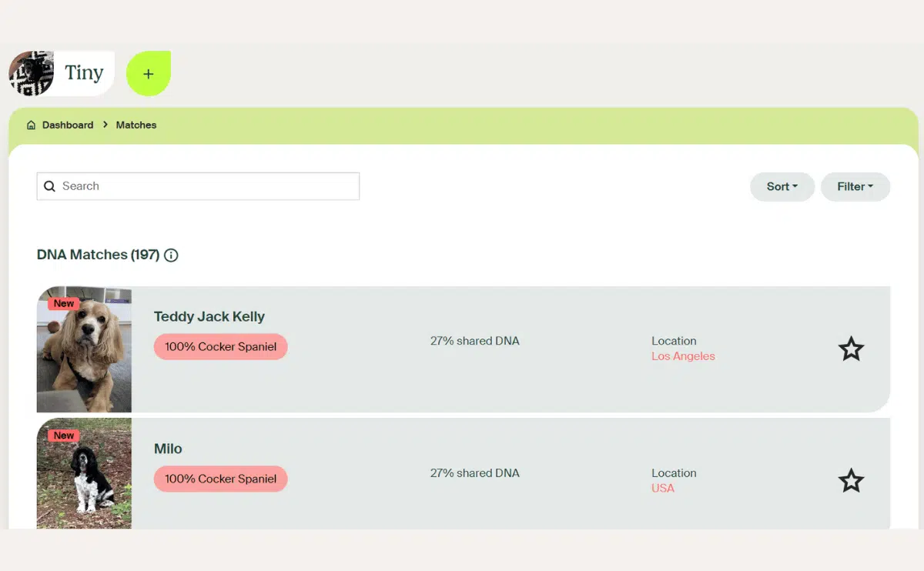Click Tiny's profile avatar picture
This screenshot has height=571, width=924.
tap(31, 74)
